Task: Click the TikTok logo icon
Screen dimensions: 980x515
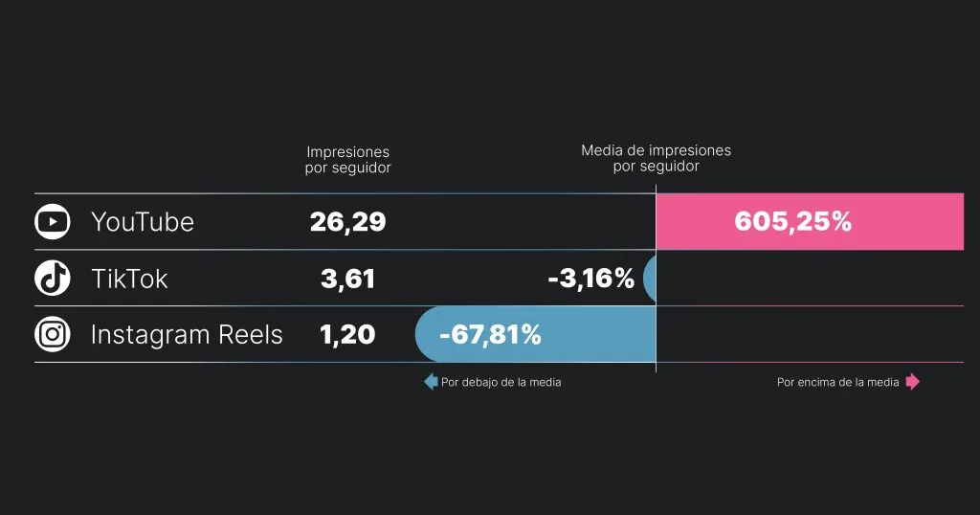Action: tap(53, 279)
